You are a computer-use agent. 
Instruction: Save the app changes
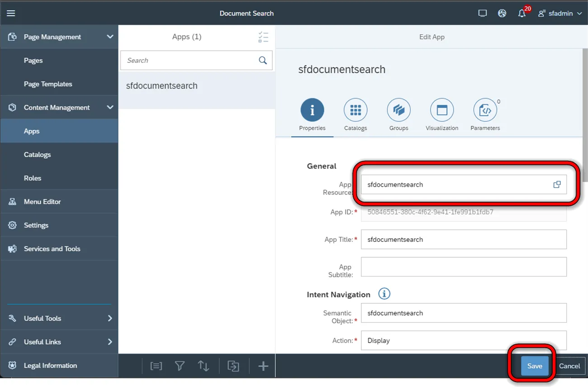point(535,366)
